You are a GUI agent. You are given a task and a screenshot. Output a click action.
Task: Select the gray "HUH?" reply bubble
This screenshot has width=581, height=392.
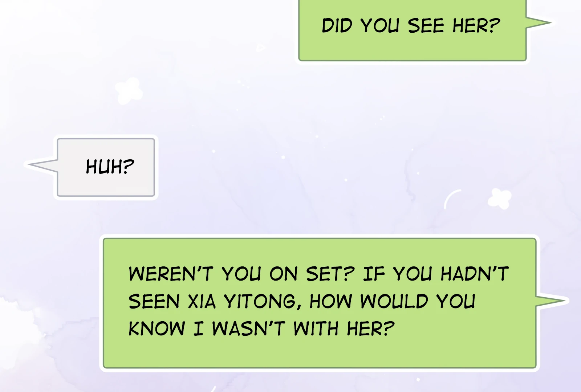(106, 167)
